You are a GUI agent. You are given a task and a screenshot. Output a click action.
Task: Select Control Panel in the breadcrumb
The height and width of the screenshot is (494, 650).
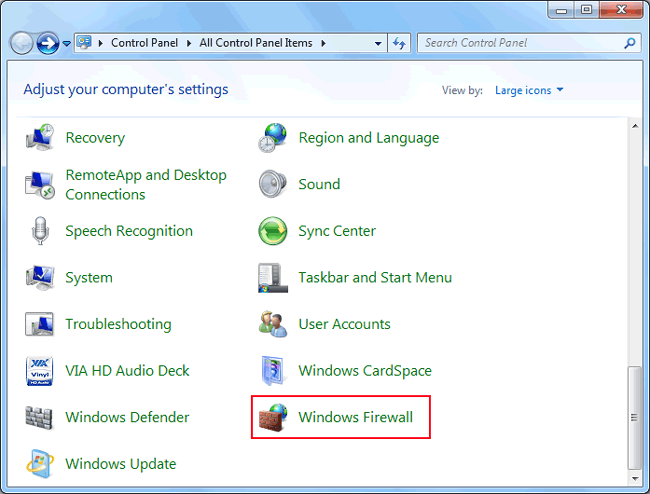pos(144,43)
